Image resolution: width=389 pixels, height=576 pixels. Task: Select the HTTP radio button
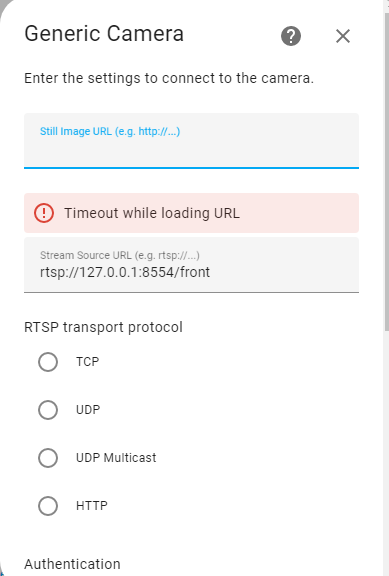[x=48, y=506]
